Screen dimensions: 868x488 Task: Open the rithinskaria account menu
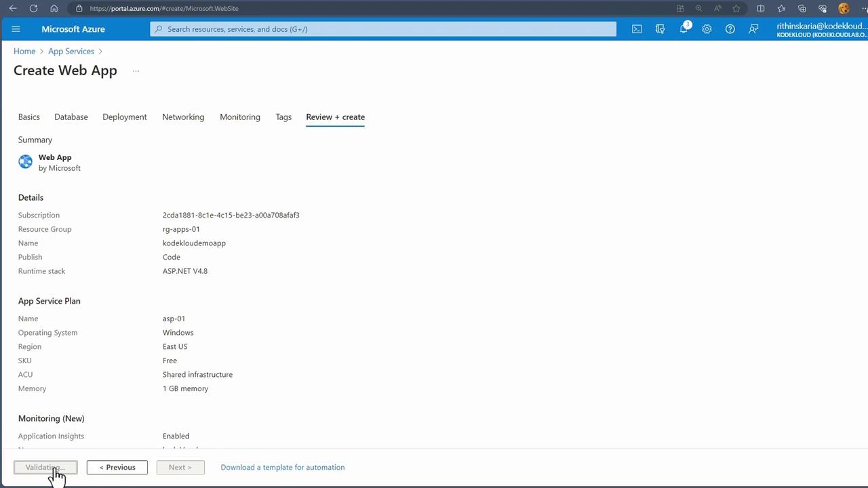tap(821, 29)
